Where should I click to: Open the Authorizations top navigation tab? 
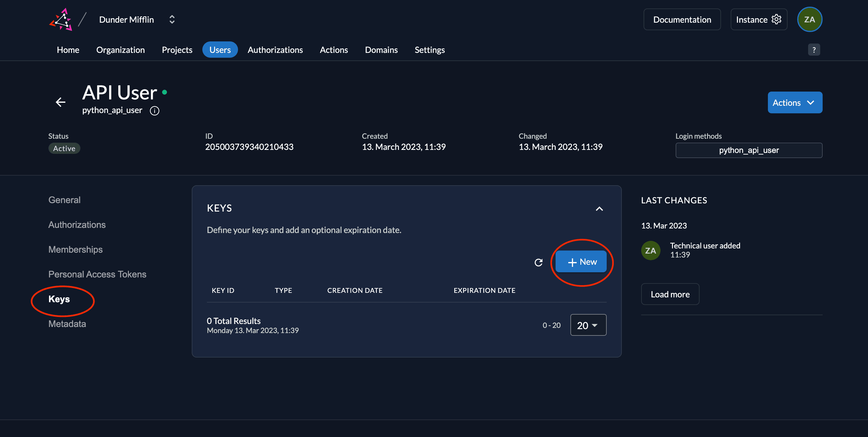(275, 50)
